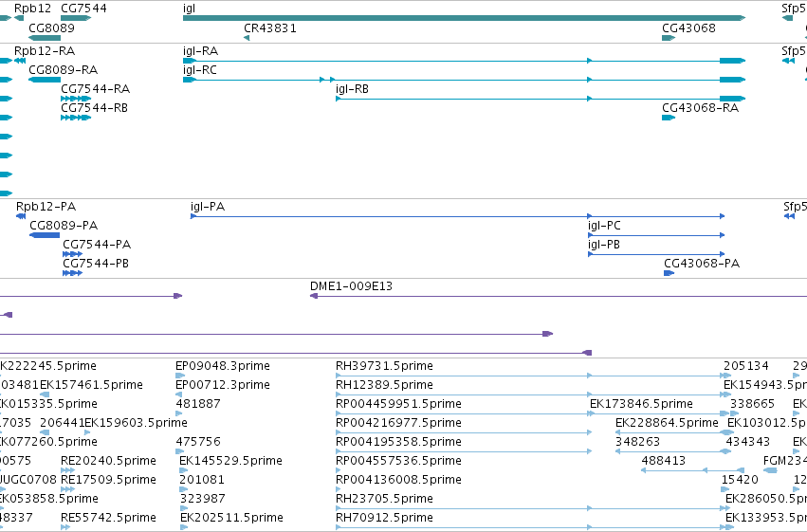Click the CG7544 gene feature

point(76,18)
